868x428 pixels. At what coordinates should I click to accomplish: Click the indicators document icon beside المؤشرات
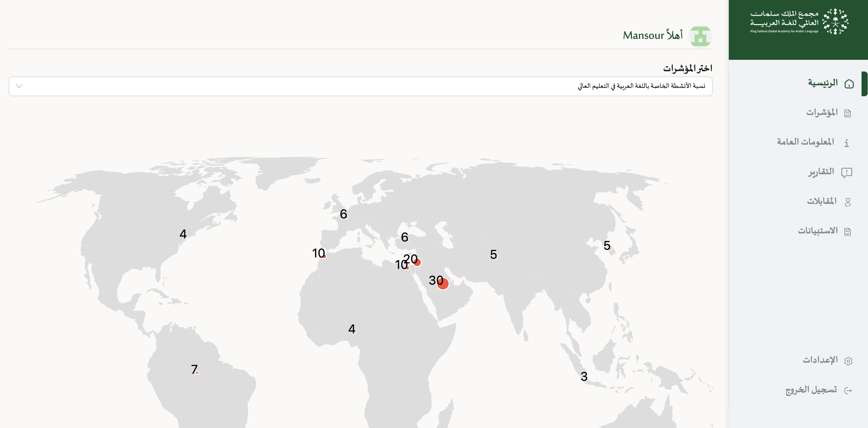click(x=847, y=113)
